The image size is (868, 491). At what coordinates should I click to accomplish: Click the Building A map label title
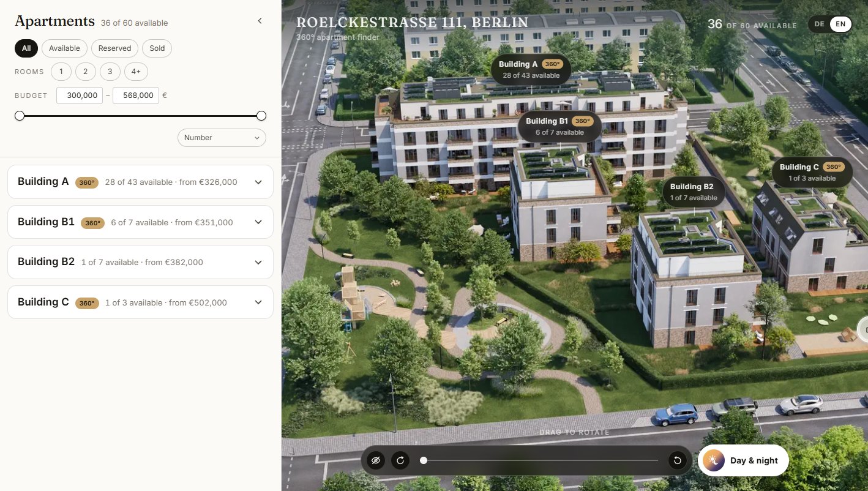[x=518, y=64]
